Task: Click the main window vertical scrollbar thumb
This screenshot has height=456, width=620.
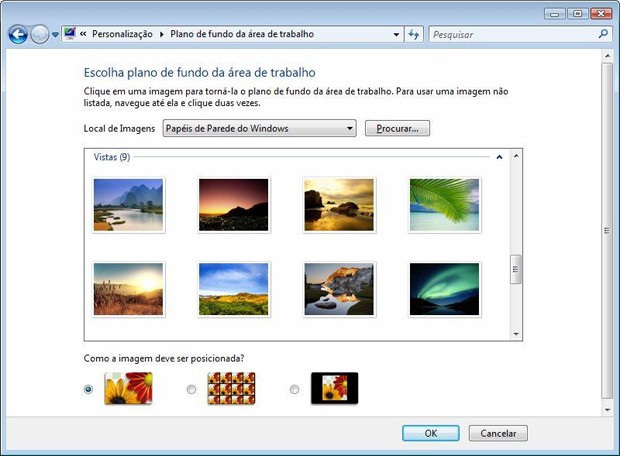Action: coord(607,231)
